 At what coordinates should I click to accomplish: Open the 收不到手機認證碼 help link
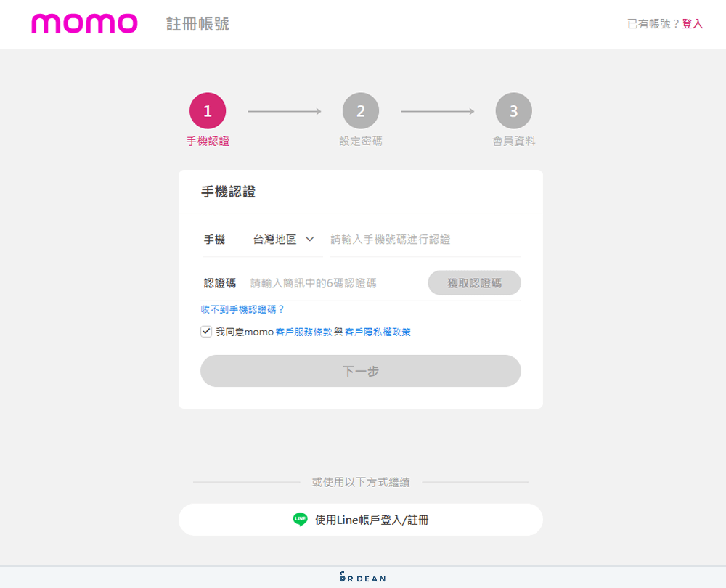click(x=241, y=309)
